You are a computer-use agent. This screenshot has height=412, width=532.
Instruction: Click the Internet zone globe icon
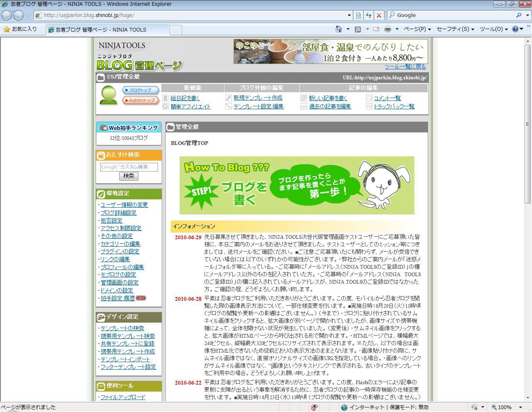pos(344,407)
